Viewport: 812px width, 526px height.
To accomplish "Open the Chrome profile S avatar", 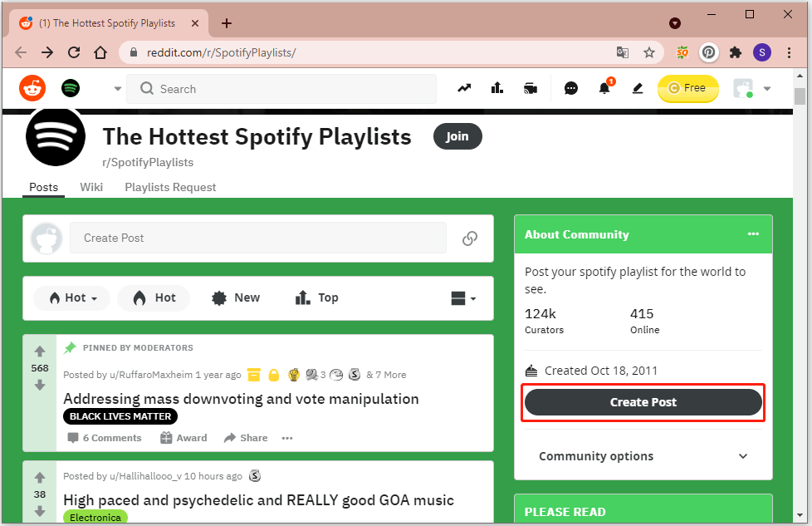I will tap(761, 52).
